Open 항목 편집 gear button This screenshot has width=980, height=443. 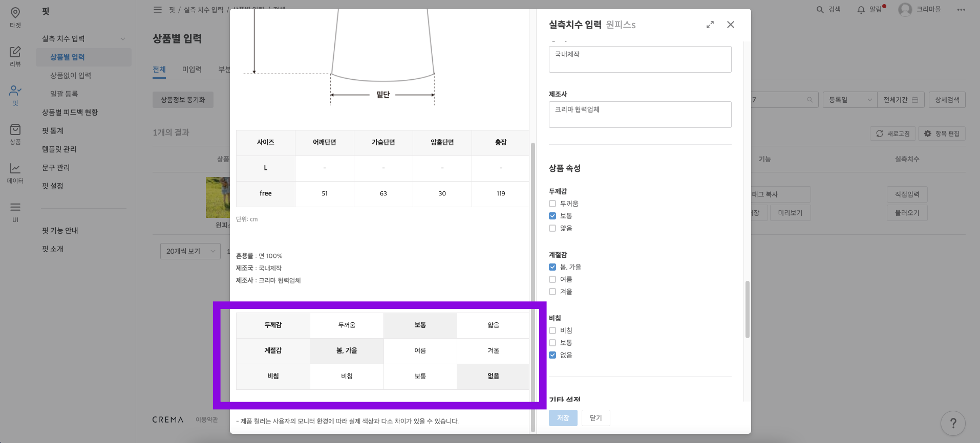pyautogui.click(x=942, y=134)
